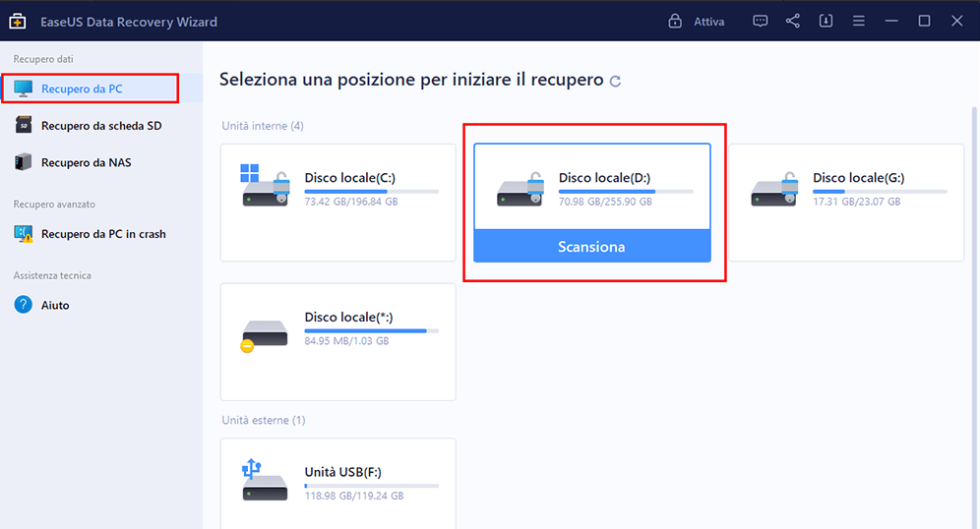Click the Disco locale(C:) usage bar
The image size is (980, 529).
(372, 191)
